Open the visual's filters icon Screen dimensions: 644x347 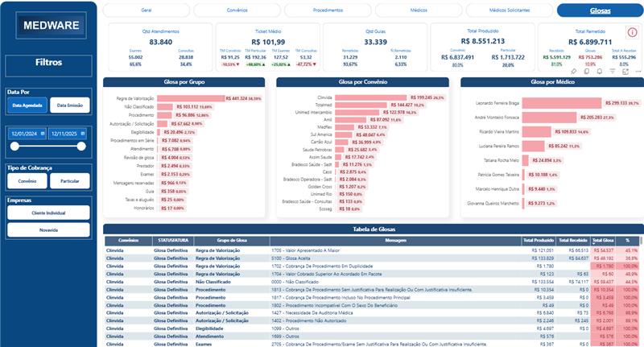pos(612,71)
